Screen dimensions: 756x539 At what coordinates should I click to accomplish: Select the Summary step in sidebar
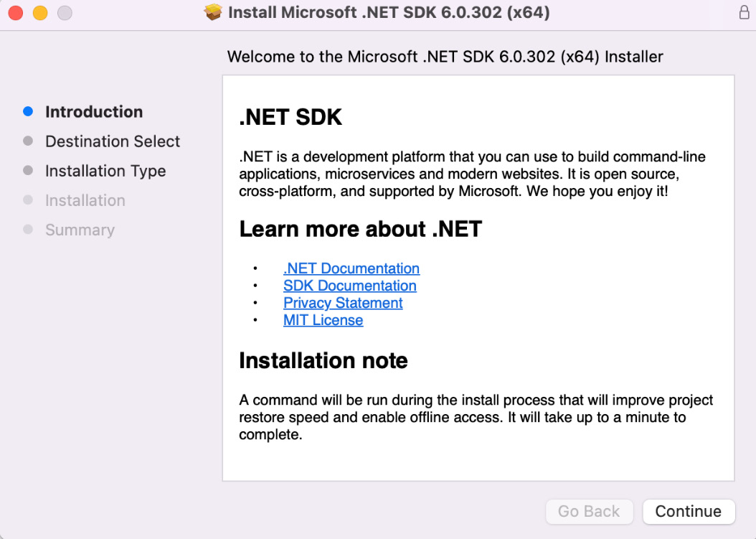point(80,230)
